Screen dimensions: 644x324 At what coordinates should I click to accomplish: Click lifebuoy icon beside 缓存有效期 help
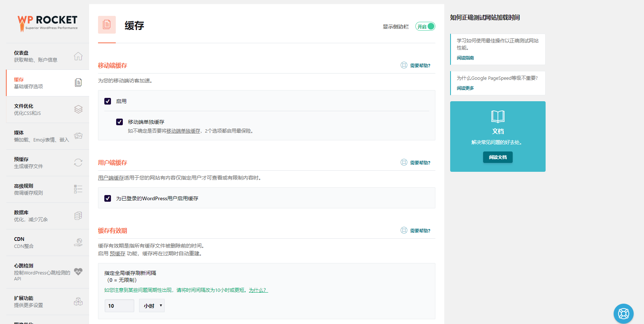pos(404,230)
